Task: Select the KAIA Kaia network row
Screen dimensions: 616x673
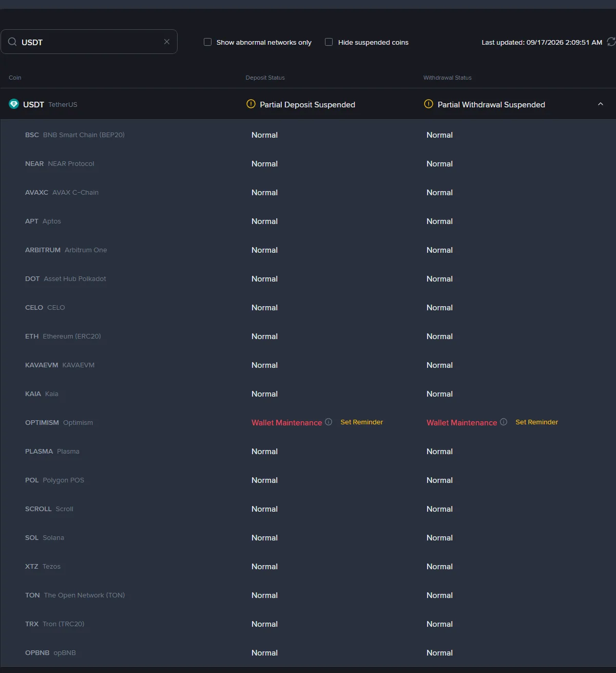Action: (308, 394)
